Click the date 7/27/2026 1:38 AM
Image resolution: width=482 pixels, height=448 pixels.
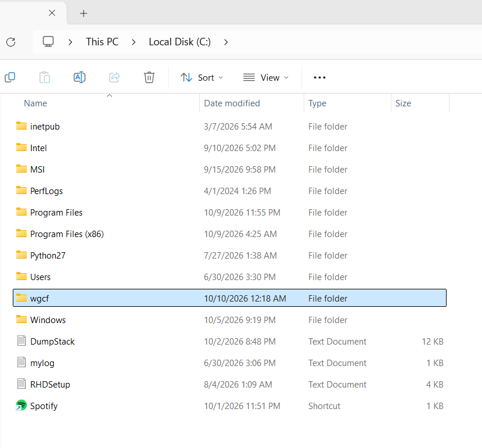240,256
